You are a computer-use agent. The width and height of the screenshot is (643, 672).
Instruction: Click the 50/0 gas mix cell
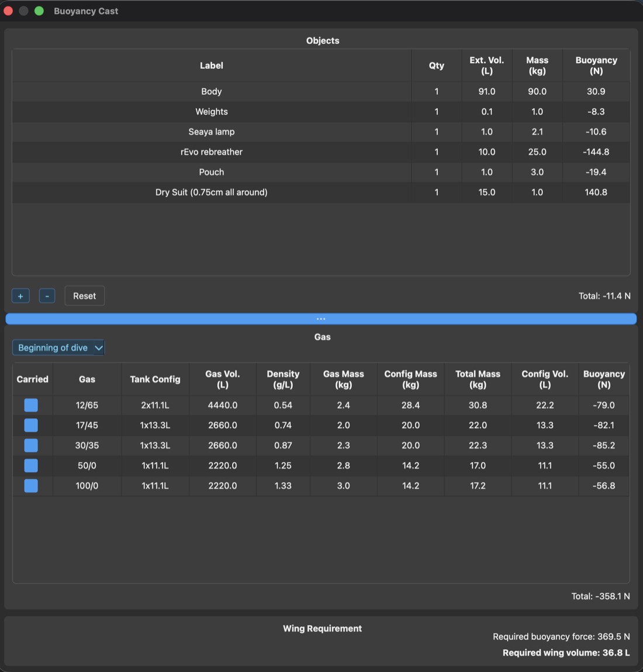(87, 466)
